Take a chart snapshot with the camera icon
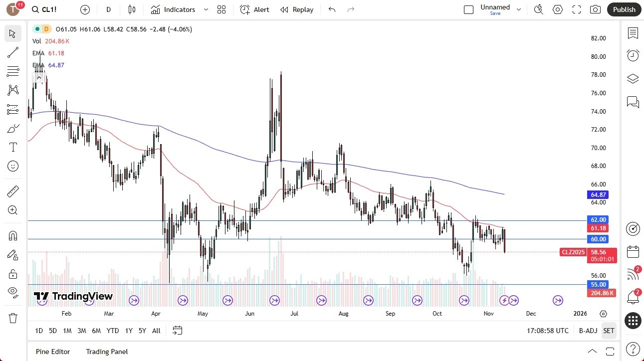This screenshot has width=644, height=361. point(595,9)
